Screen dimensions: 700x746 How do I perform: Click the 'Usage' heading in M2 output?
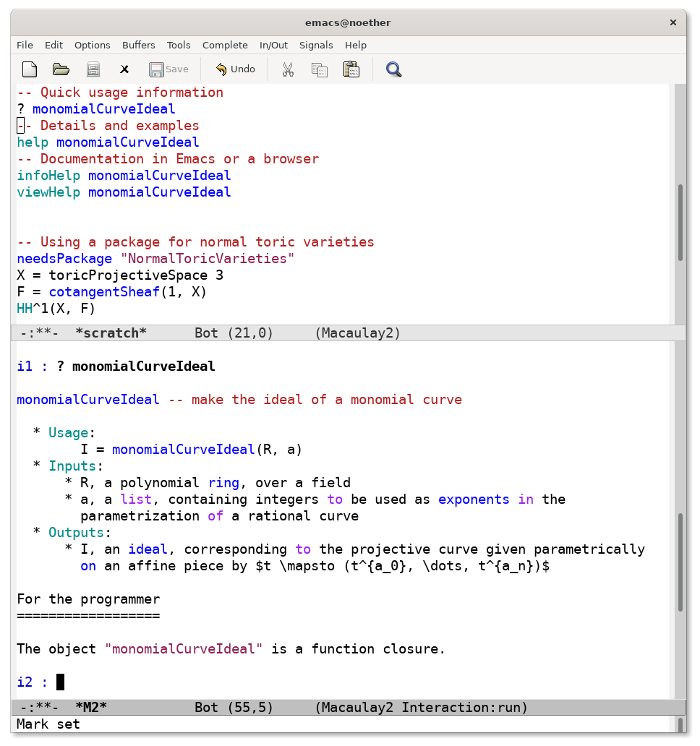click(68, 433)
